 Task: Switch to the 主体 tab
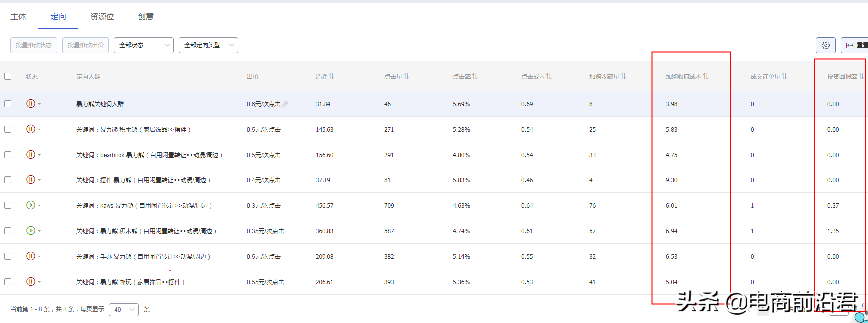[18, 17]
